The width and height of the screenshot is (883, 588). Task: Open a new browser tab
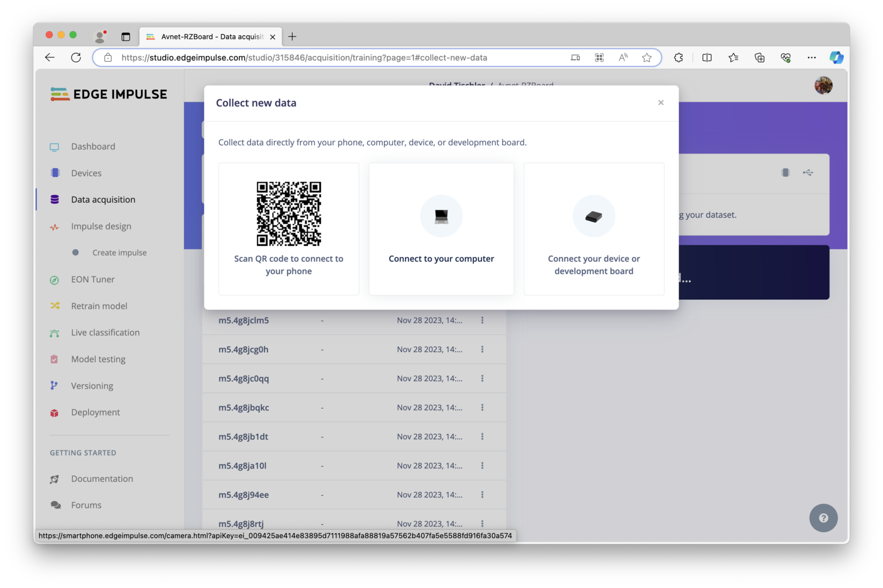coord(292,36)
